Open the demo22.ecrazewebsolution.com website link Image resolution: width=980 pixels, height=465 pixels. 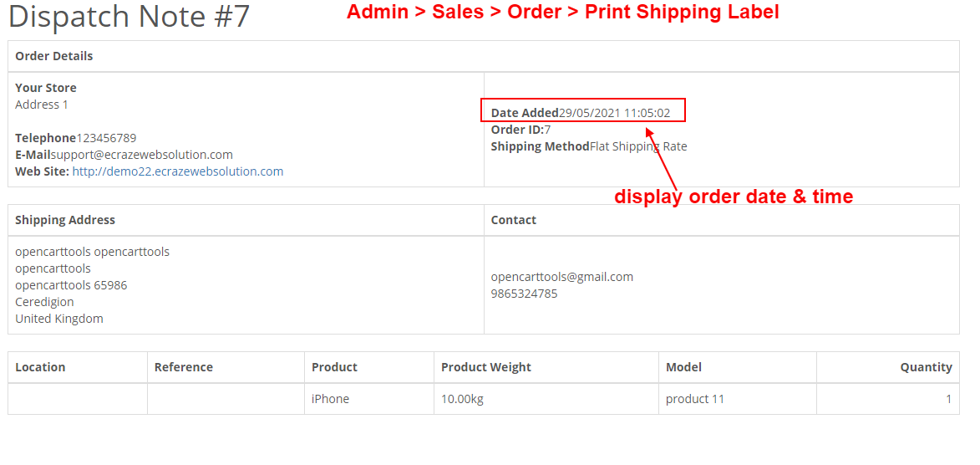point(177,171)
